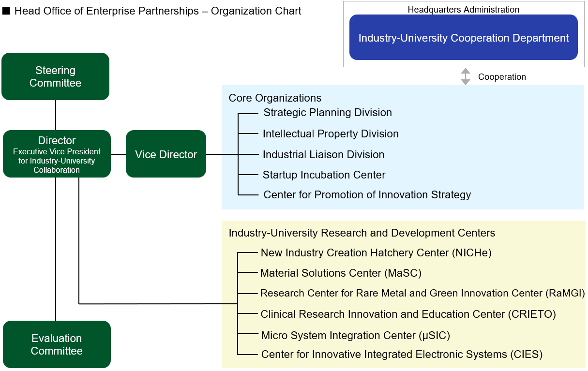Screen dimensions: 588x371
Task: Click 'Micro System Integration Center (μSIC)'
Action: 356,336
